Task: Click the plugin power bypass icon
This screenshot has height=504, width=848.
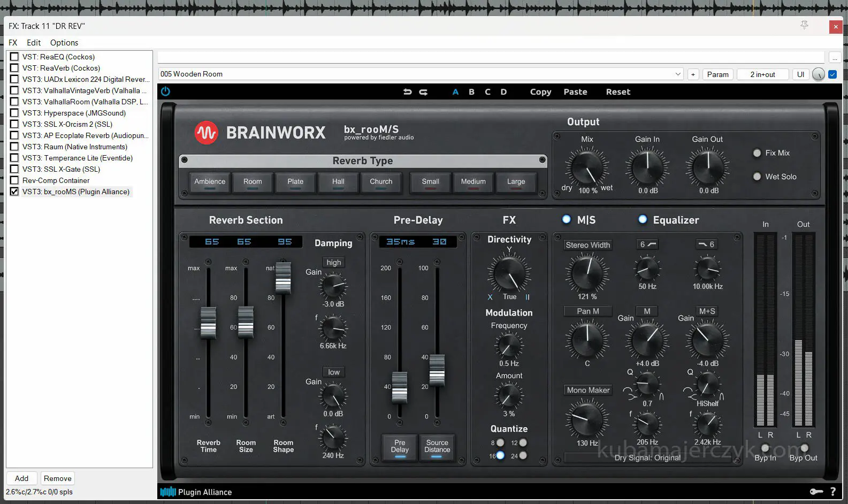Action: click(165, 91)
